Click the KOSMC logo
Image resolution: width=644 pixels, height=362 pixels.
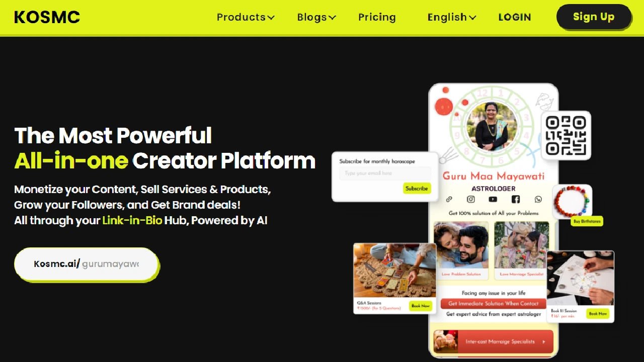[47, 17]
